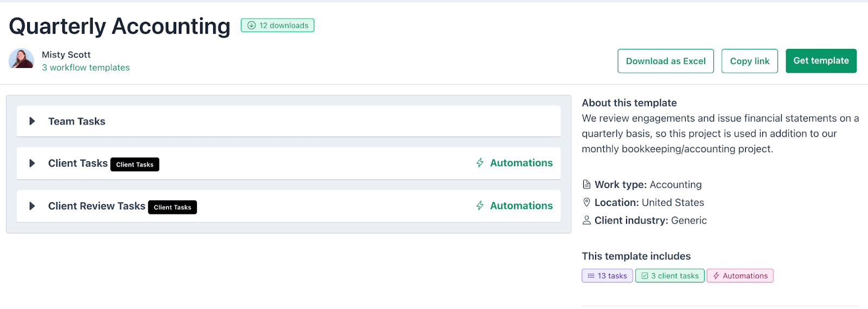Viewport: 868px width, 309px height.
Task: Click the checkbox icon in the 3 client tasks tag
Action: coord(645,276)
